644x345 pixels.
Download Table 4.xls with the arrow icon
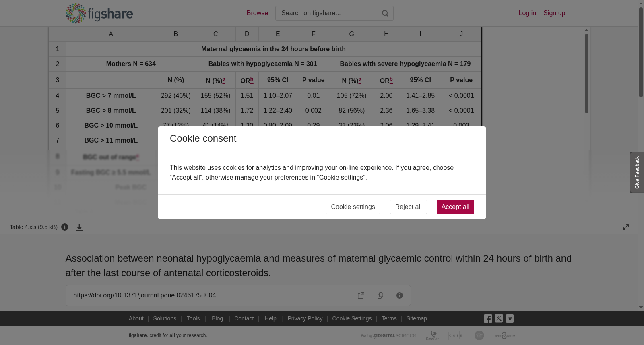[79, 227]
